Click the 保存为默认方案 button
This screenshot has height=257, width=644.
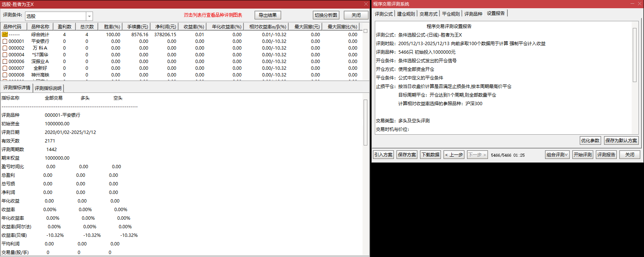click(x=621, y=141)
